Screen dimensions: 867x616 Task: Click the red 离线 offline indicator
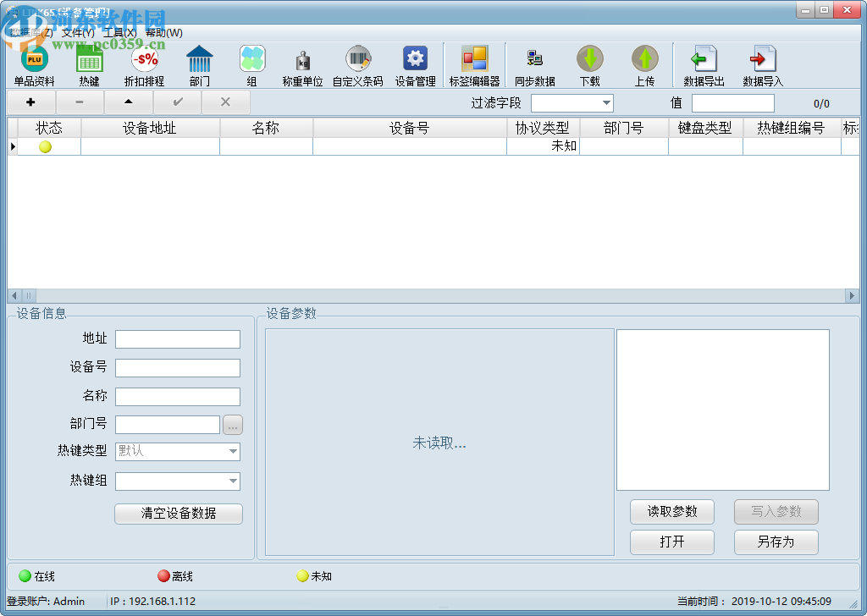(x=163, y=576)
